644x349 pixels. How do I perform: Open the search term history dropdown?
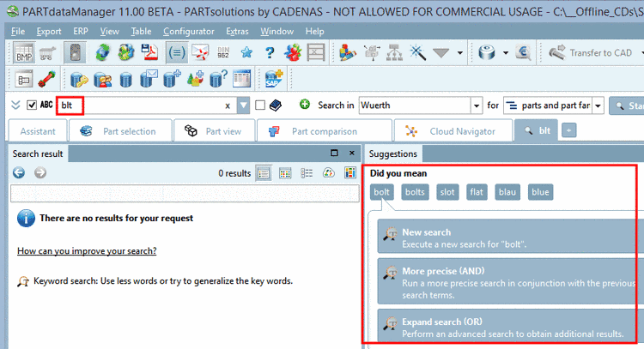(x=244, y=105)
